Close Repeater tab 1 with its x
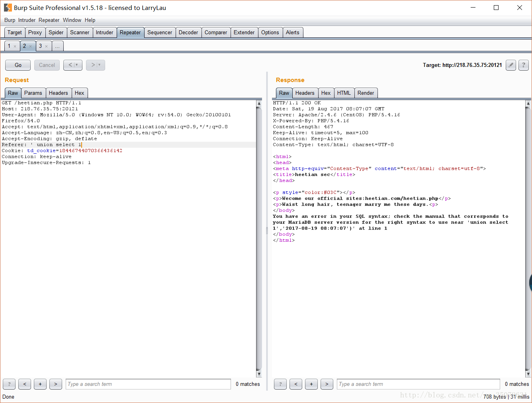532x403 pixels. pos(15,47)
